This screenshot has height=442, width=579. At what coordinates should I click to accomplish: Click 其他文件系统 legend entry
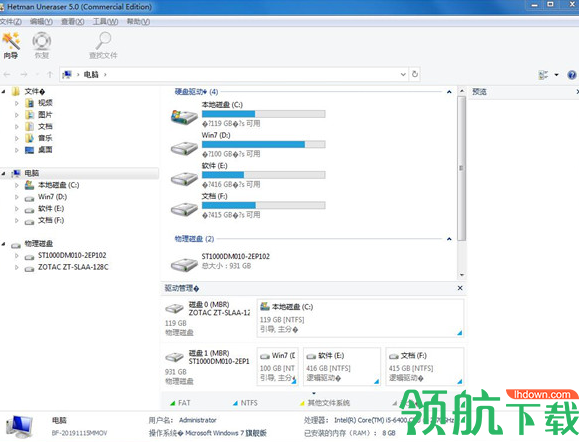point(325,403)
